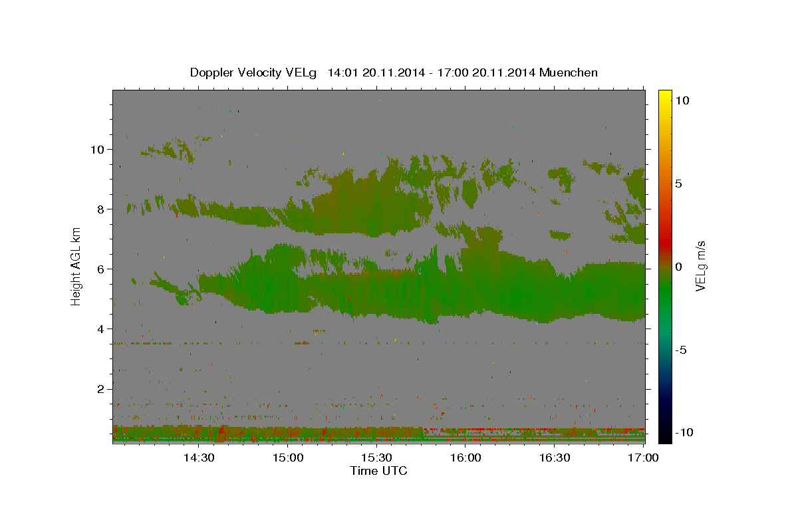Click the colorbar value 0 label
Screen dimensions: 798x532
(x=678, y=266)
